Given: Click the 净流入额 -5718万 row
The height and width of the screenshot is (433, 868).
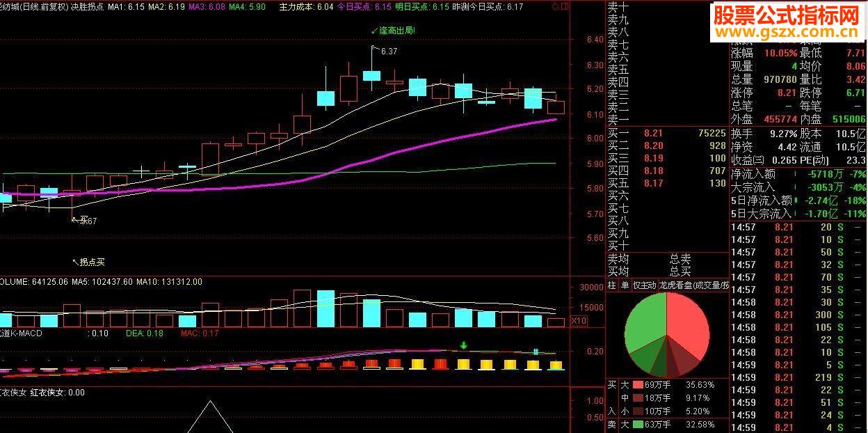Looking at the screenshot, I should tap(798, 174).
